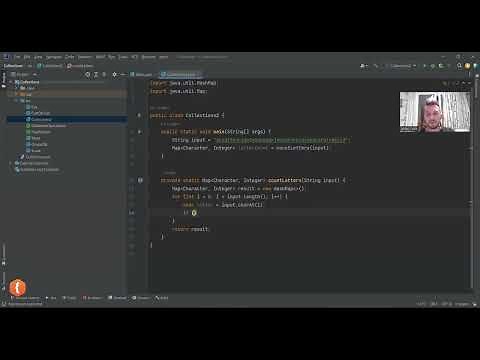
Task: Collapse the src folder
Action: (x=17, y=101)
